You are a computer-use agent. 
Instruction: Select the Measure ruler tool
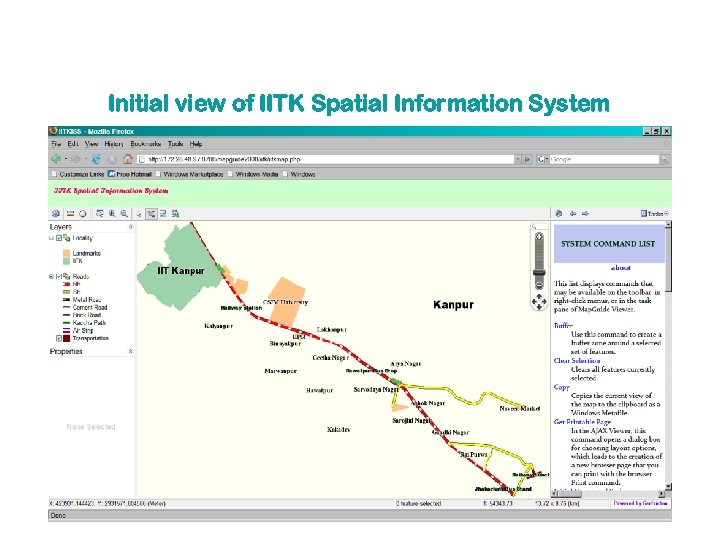pos(70,214)
